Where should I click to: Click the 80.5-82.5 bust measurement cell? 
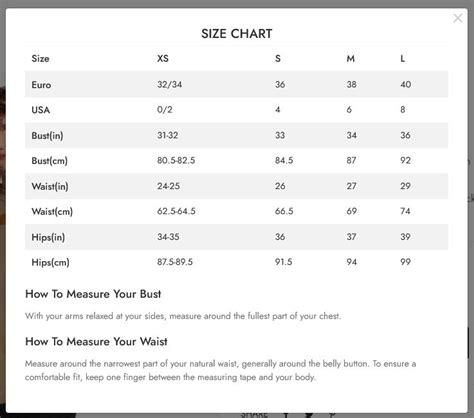[176, 160]
